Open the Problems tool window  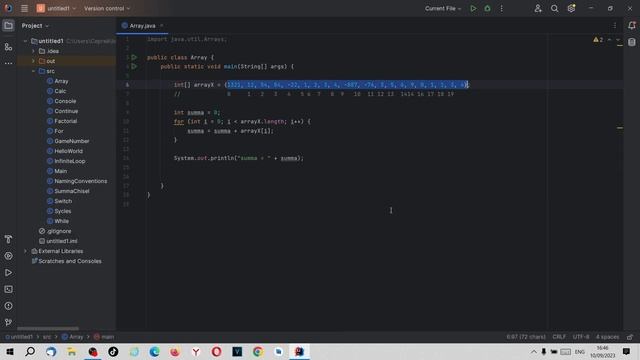(8, 306)
